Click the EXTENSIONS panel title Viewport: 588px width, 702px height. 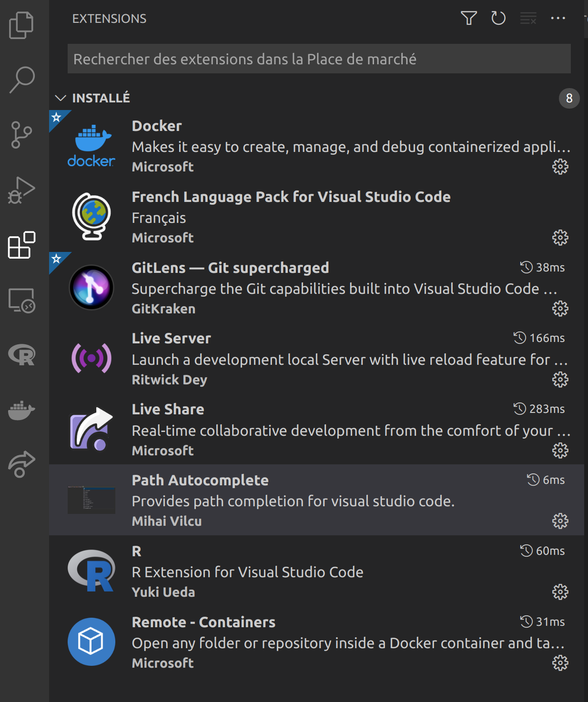pos(109,19)
